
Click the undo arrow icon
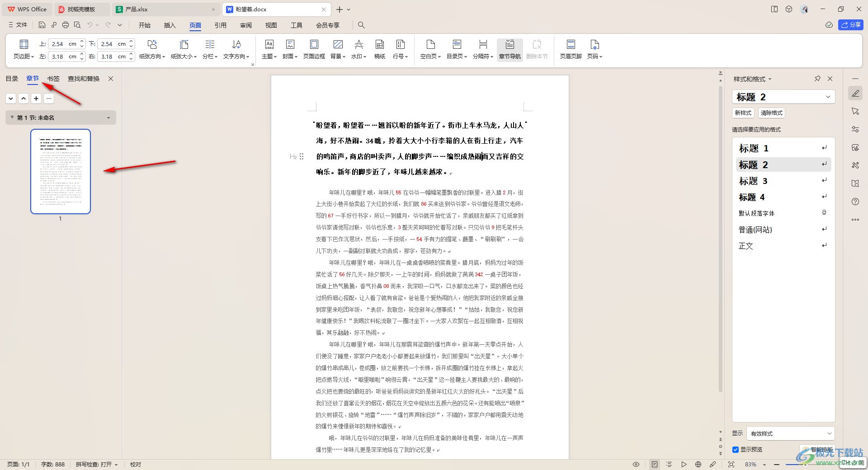tap(90, 25)
